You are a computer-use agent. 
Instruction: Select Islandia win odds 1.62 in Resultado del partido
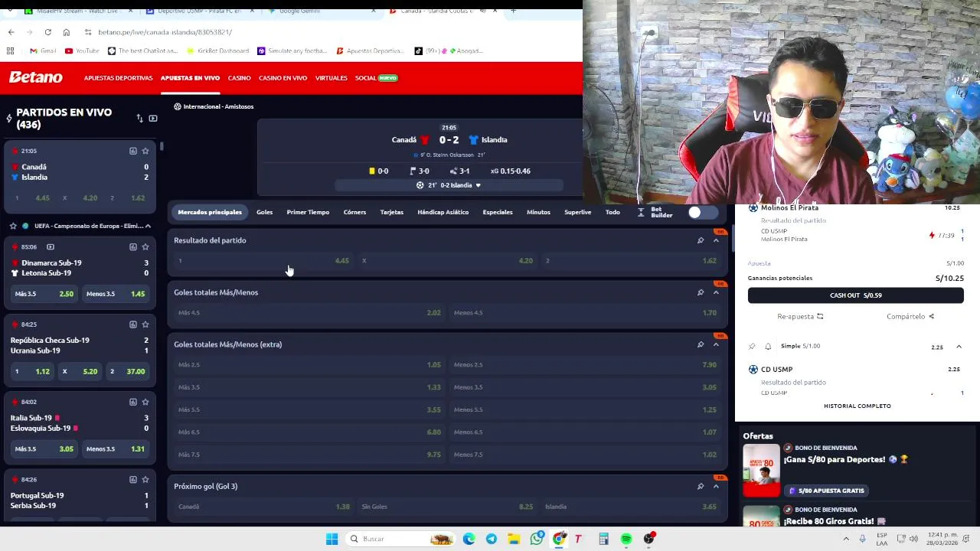[x=630, y=261]
